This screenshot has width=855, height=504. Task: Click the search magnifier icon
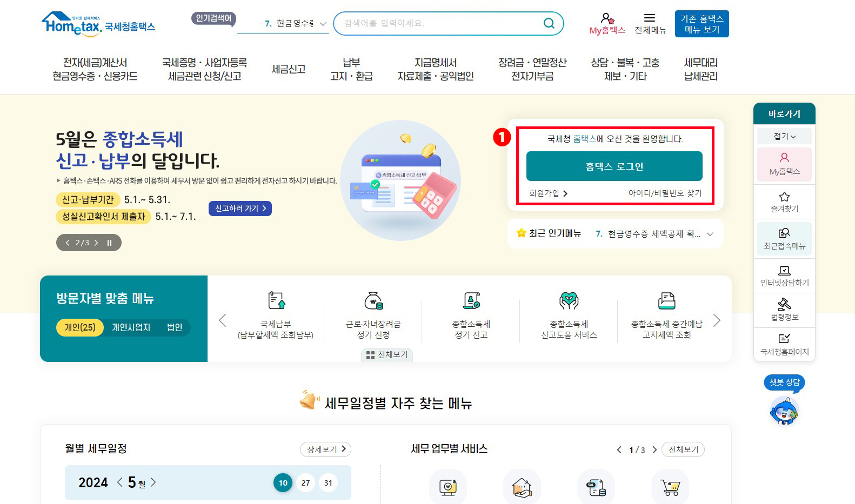click(x=549, y=23)
